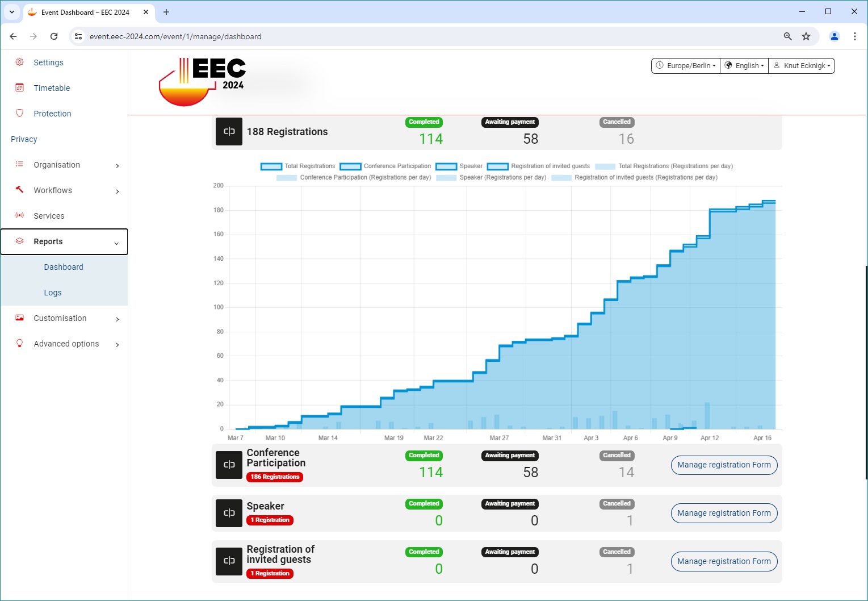Viewport: 868px width, 601px height.
Task: Click the Settings gear icon in sidebar
Action: pyautogui.click(x=20, y=62)
